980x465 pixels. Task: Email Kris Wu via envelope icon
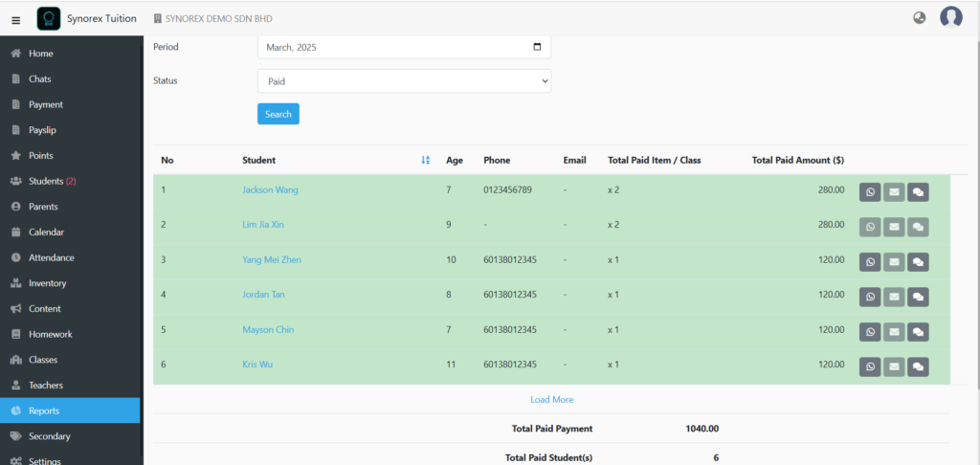[894, 366]
